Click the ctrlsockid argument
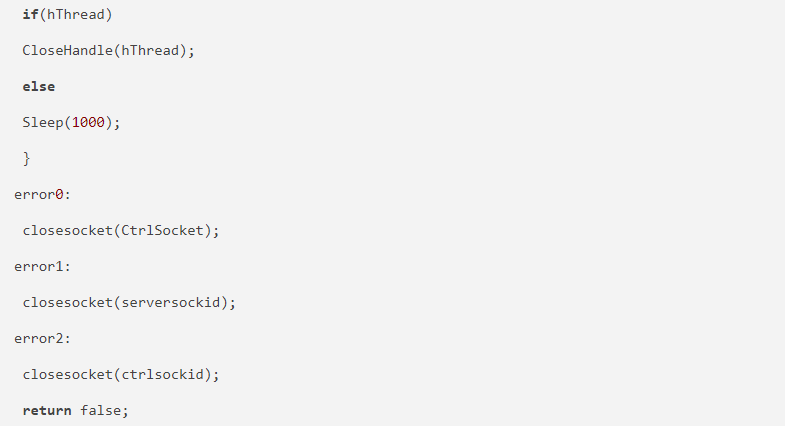The width and height of the screenshot is (785, 426). coord(163,374)
